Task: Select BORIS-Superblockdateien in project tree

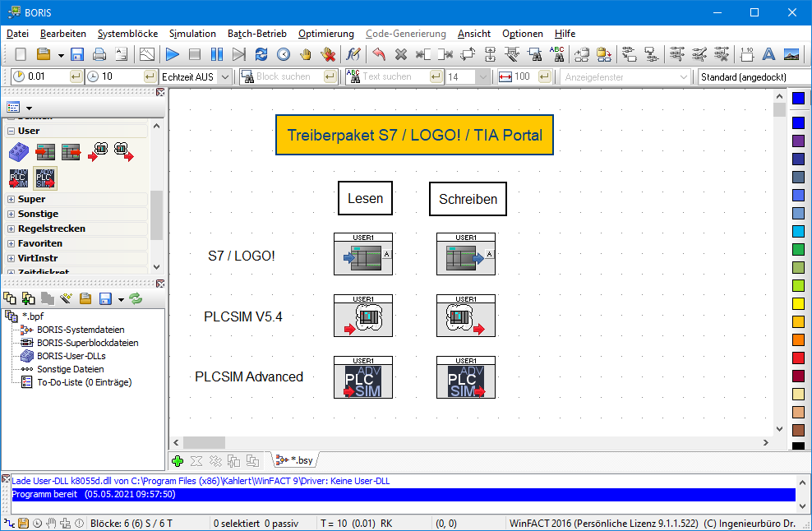Action: click(x=87, y=343)
